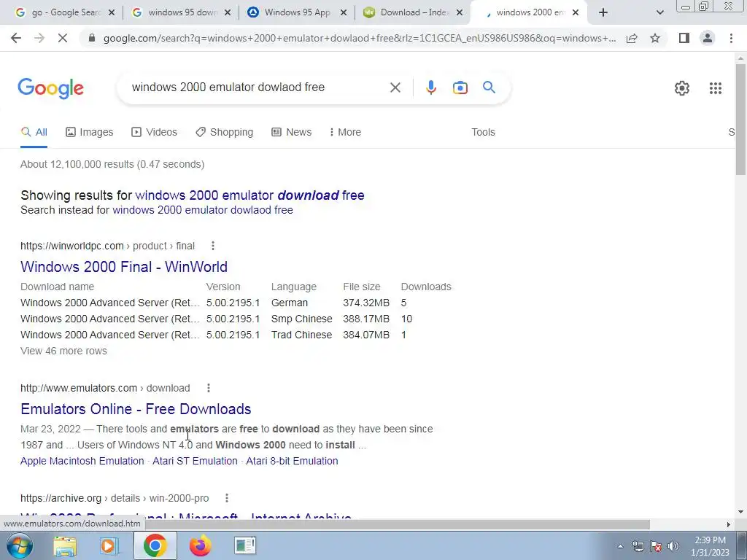Open the Chrome profile avatar
Image resolution: width=747 pixels, height=560 pixels.
708,38
